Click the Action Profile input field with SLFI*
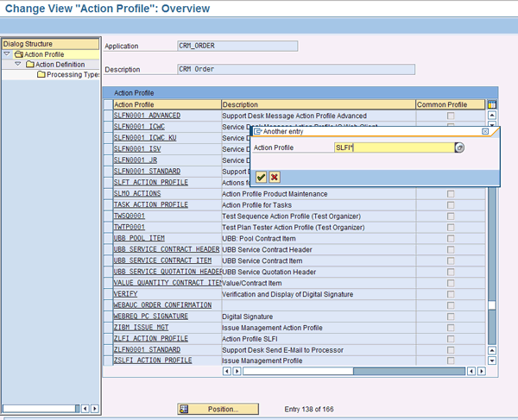 click(x=395, y=147)
